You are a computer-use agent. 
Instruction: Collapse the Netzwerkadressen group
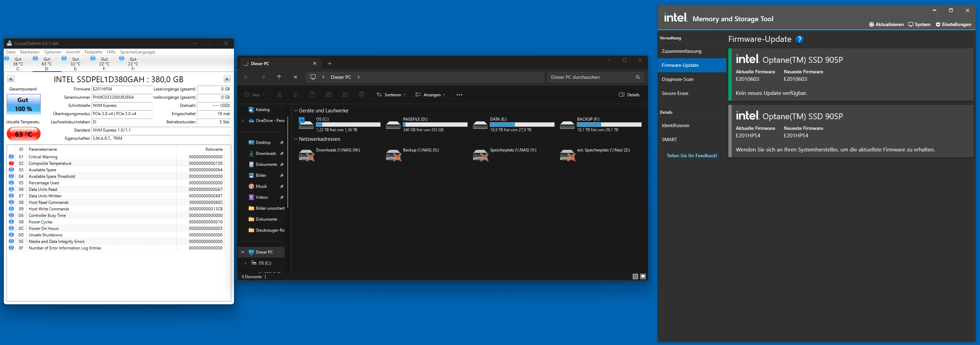coord(296,139)
